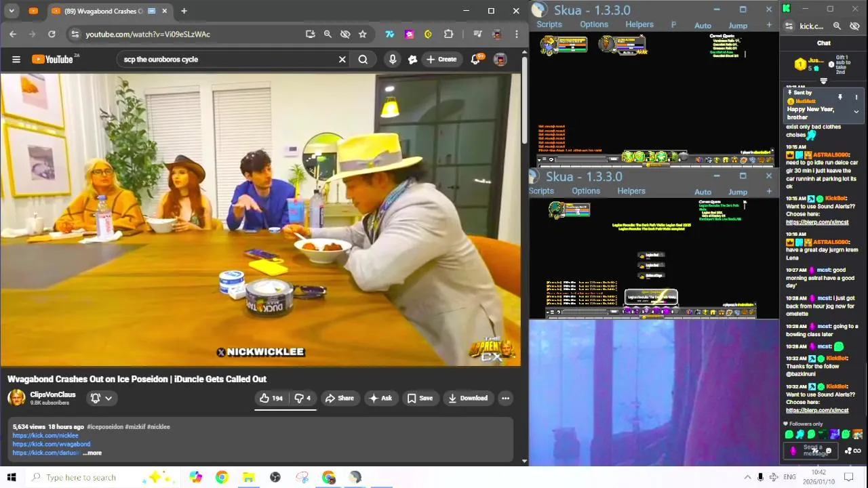The height and width of the screenshot is (488, 868).
Task: Open pinned message three-dot options
Action: point(856,98)
